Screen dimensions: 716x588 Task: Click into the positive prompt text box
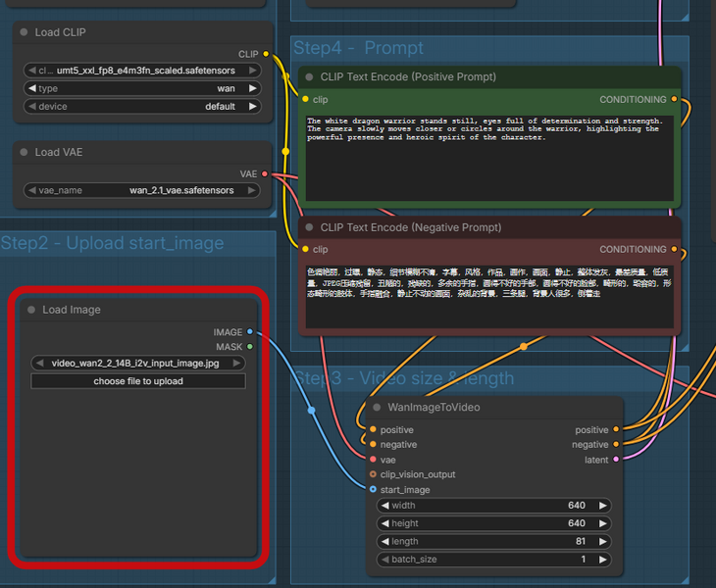488,157
